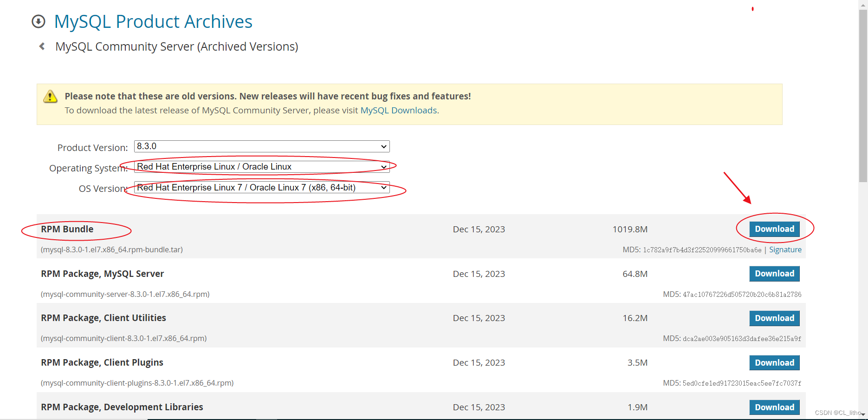Download RPM Package, Client Utilities
The width and height of the screenshot is (868, 420).
click(x=774, y=318)
